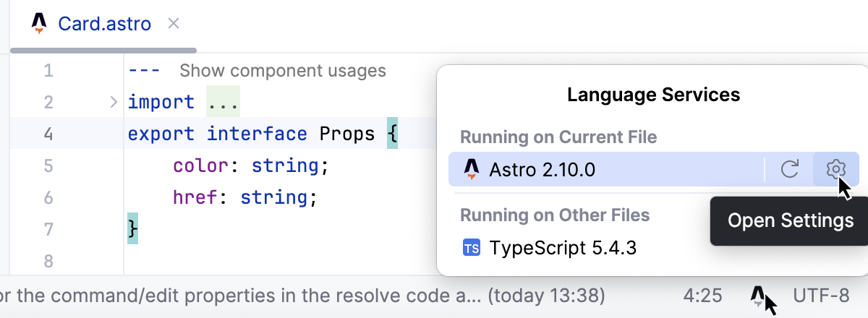Click the Astro icon on Card.astro tab
Screen dimensions: 868x318
[x=39, y=24]
